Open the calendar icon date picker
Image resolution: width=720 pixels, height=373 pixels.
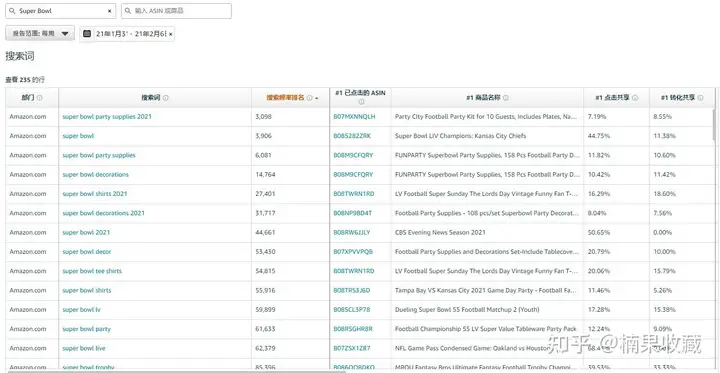click(x=87, y=34)
